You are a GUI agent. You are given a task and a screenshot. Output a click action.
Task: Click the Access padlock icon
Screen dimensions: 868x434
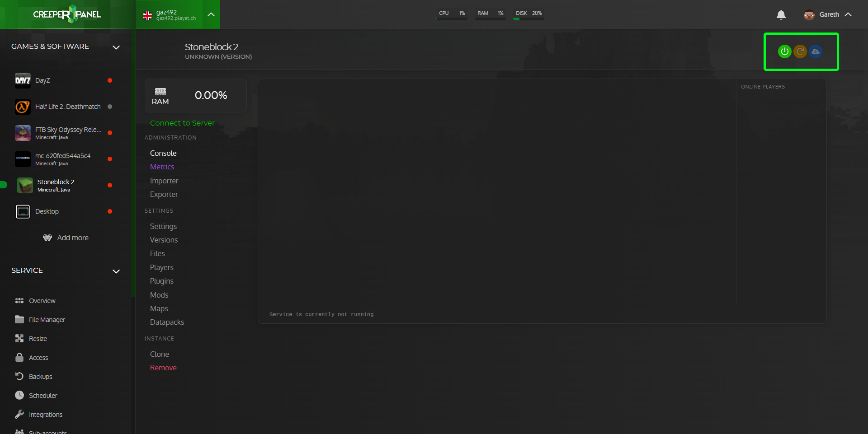point(19,357)
